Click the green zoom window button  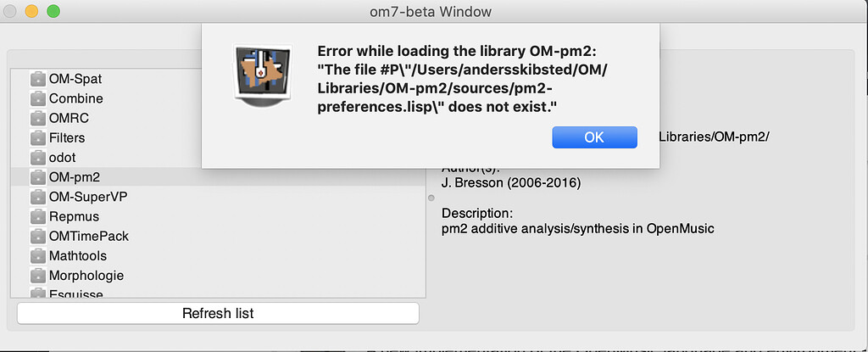click(53, 12)
